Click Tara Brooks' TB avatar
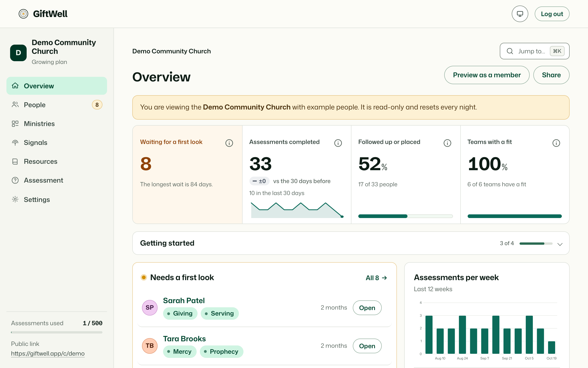The height and width of the screenshot is (368, 588). tap(150, 346)
